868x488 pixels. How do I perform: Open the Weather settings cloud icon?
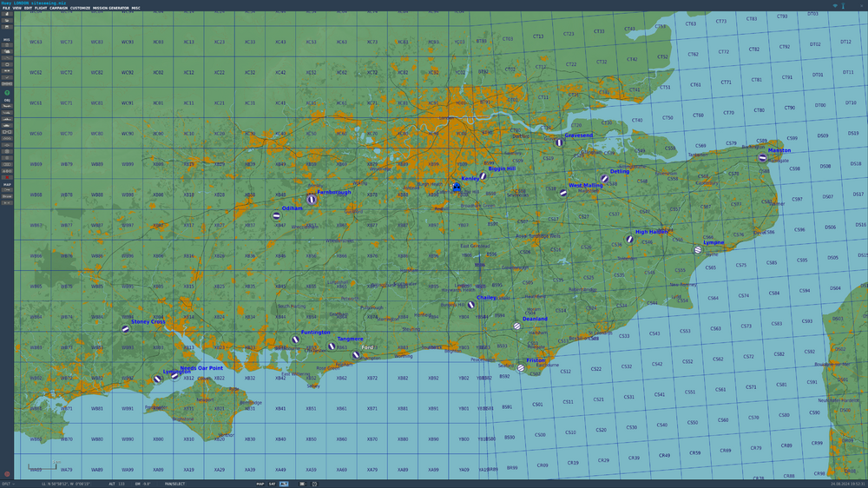pos(7,51)
